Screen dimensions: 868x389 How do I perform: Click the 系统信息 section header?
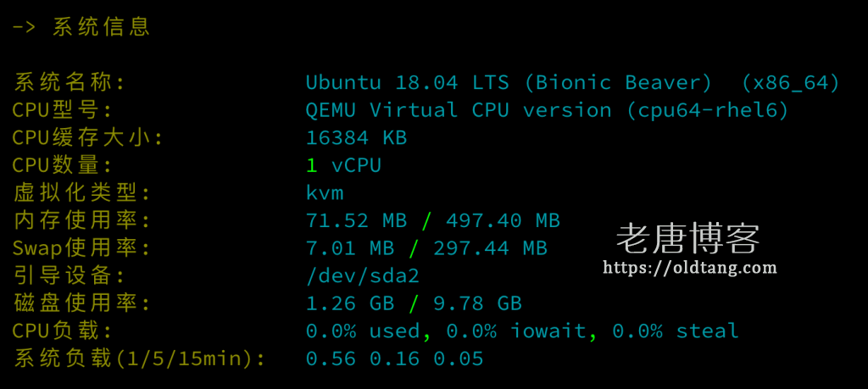(x=101, y=27)
